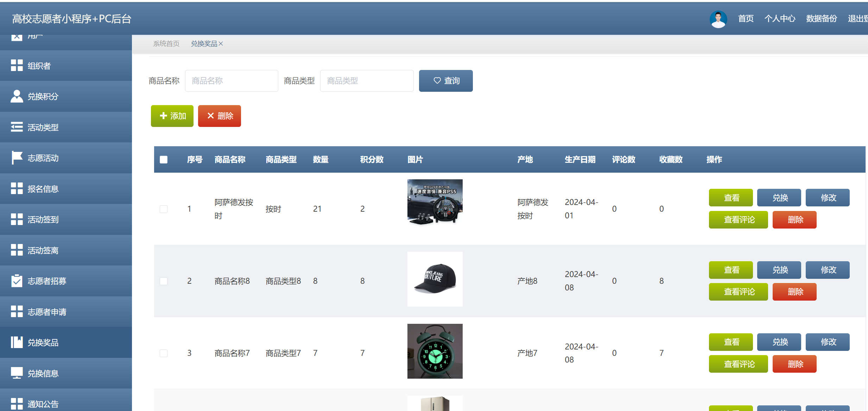Click the grid icon beside 活动签到

point(17,219)
